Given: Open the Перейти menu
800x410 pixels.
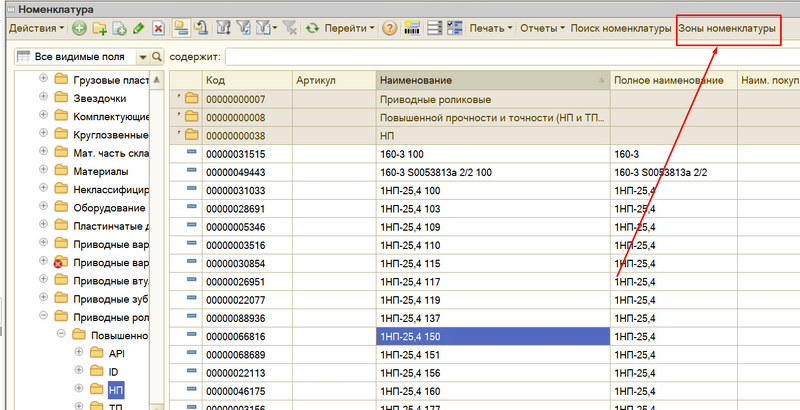Looking at the screenshot, I should pos(349,29).
